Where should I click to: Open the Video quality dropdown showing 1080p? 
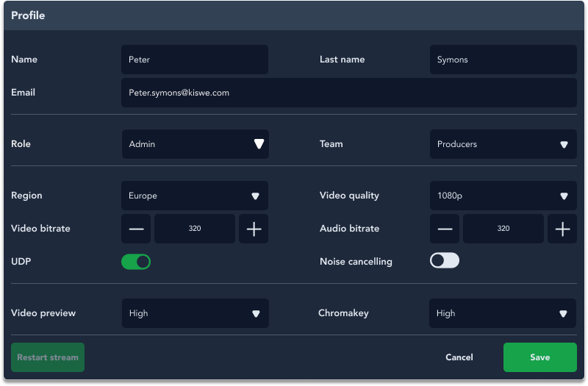point(503,196)
